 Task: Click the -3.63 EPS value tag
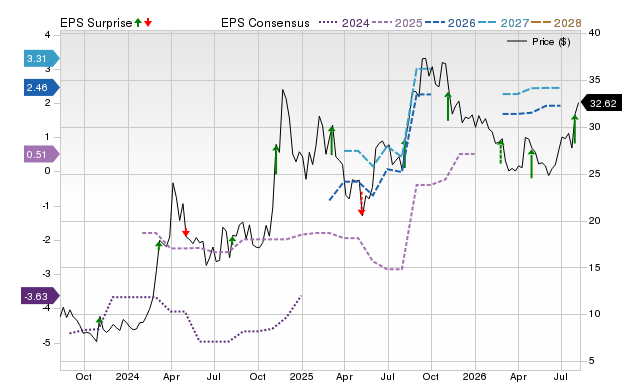coord(40,296)
